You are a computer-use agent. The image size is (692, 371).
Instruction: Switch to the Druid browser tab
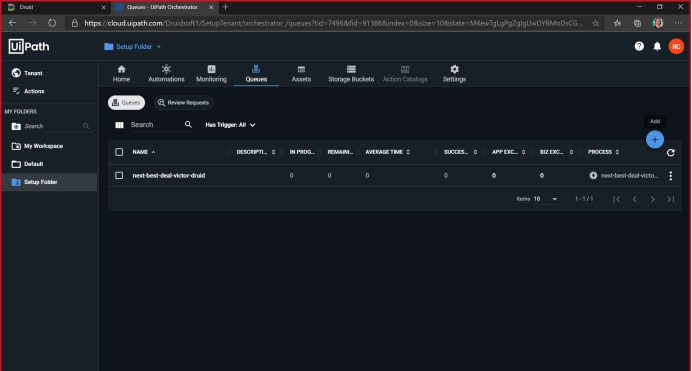coord(55,7)
